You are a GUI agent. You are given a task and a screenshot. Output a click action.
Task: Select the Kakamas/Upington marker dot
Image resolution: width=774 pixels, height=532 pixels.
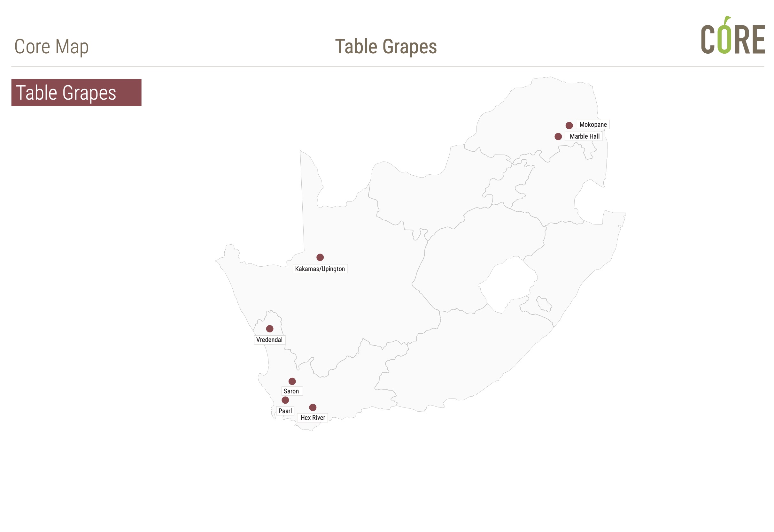(320, 257)
